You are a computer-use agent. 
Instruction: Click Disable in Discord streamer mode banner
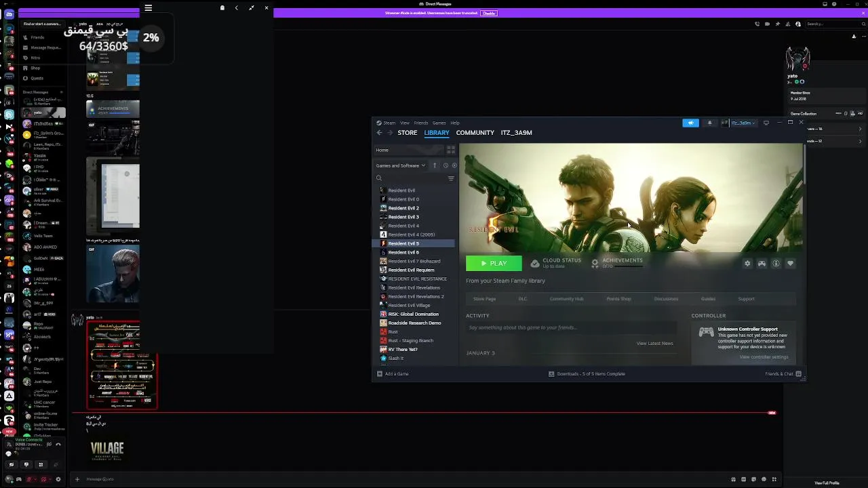click(x=488, y=13)
